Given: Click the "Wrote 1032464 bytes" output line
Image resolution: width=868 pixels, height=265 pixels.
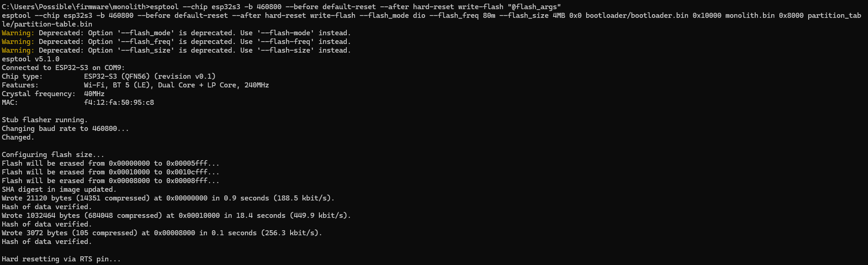Looking at the screenshot, I should point(176,216).
